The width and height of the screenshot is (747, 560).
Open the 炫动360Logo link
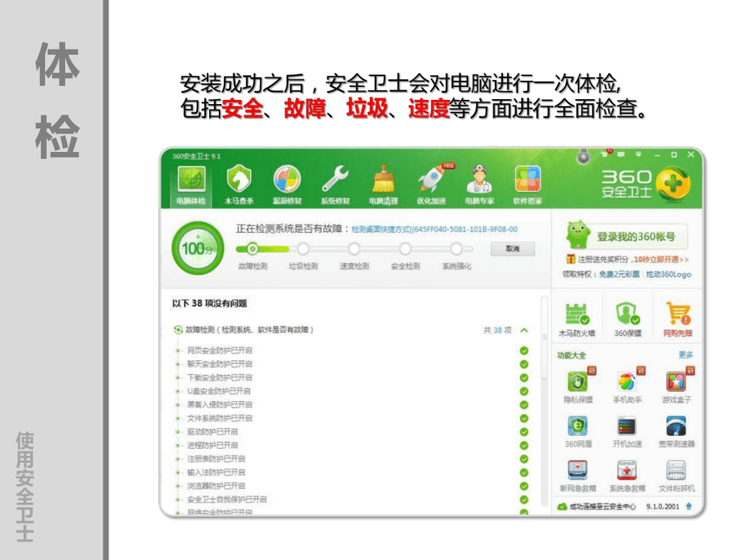pyautogui.click(x=669, y=274)
